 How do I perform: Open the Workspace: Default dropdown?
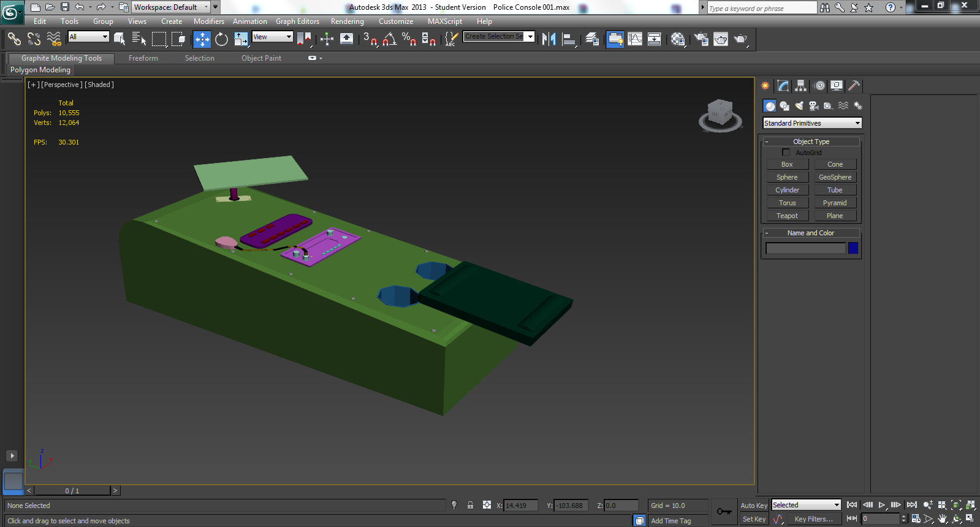(171, 7)
